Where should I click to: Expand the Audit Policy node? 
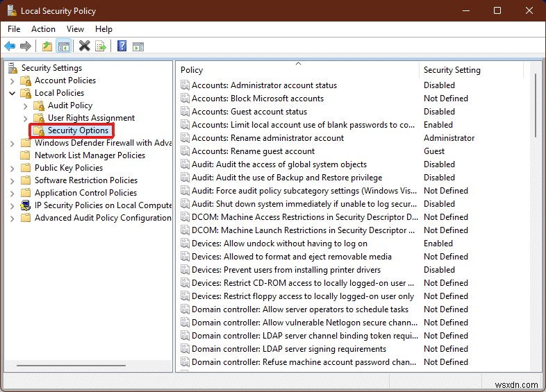pyautogui.click(x=25, y=105)
